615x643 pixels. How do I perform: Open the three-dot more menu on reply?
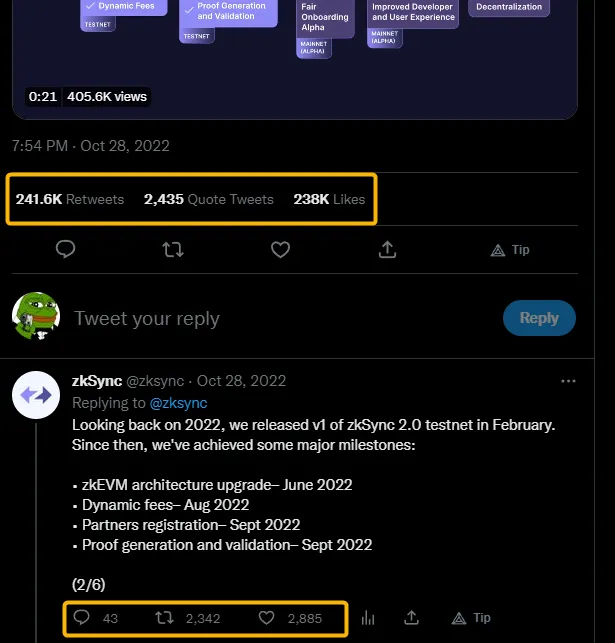[568, 381]
